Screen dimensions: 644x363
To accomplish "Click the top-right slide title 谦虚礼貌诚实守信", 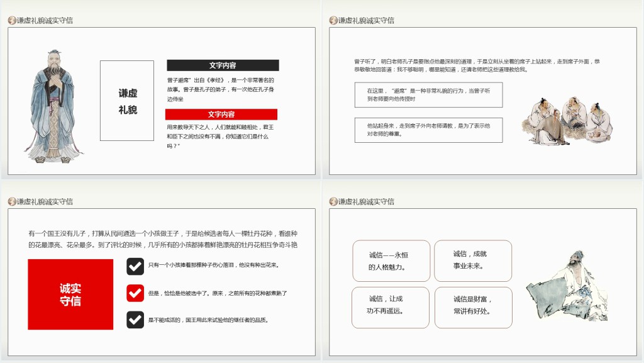I will point(366,20).
